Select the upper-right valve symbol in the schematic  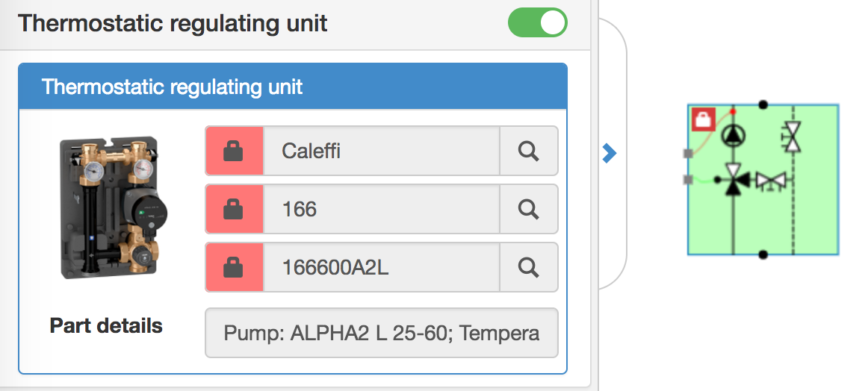point(791,138)
